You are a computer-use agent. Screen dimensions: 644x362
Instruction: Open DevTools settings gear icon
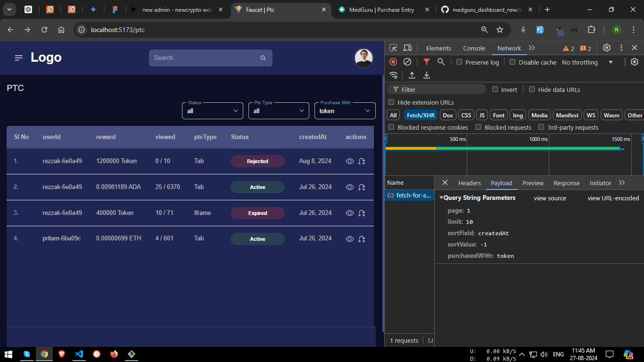click(607, 48)
